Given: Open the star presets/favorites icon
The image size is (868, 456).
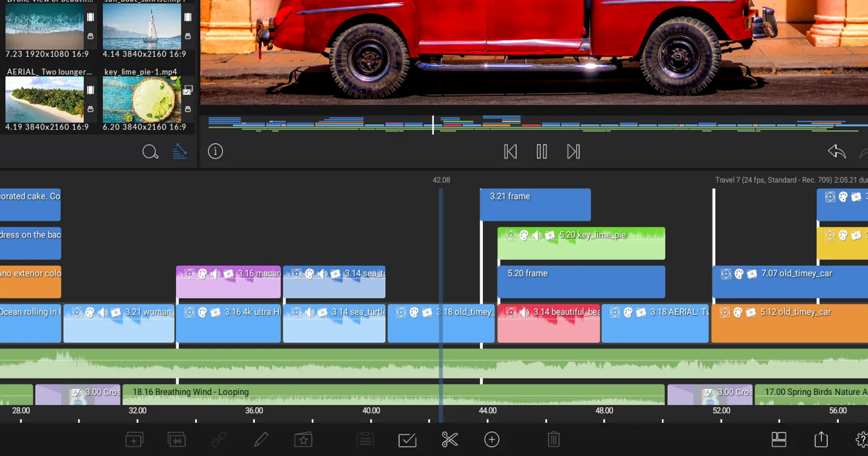Looking at the screenshot, I should click(x=303, y=439).
